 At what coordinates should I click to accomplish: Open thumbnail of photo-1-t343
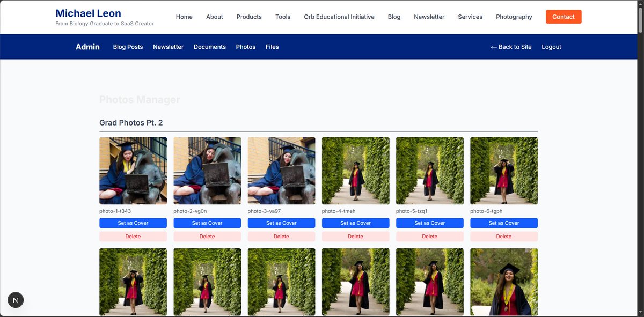point(133,171)
